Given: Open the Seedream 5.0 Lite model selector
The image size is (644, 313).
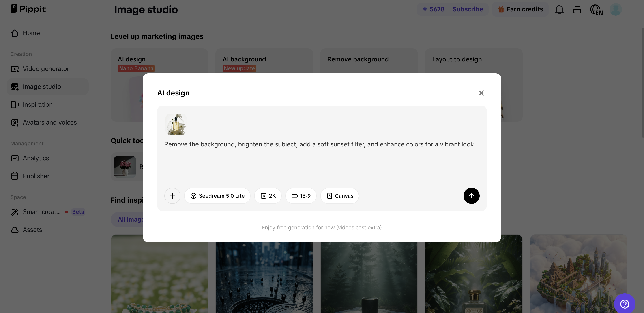Looking at the screenshot, I should [217, 196].
